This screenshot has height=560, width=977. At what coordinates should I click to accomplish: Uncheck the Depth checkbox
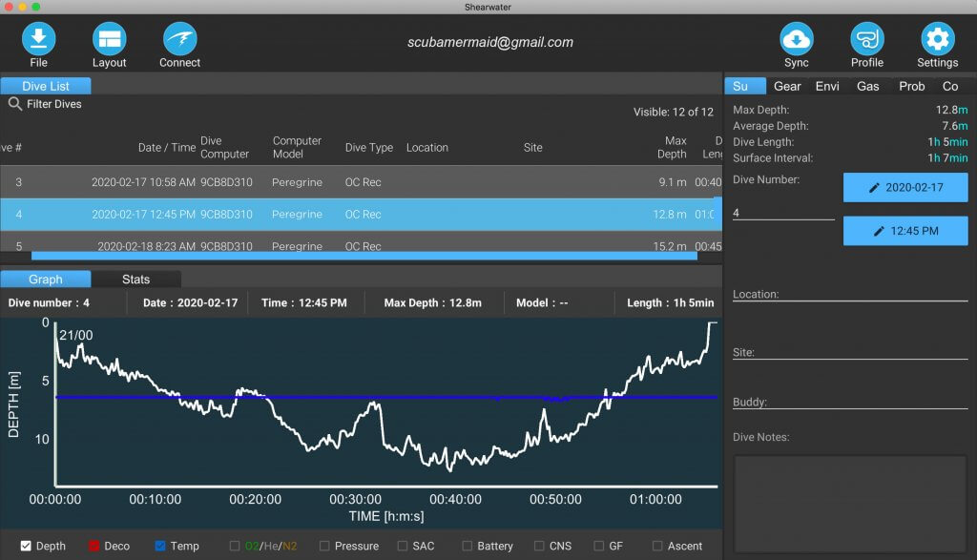coord(26,546)
